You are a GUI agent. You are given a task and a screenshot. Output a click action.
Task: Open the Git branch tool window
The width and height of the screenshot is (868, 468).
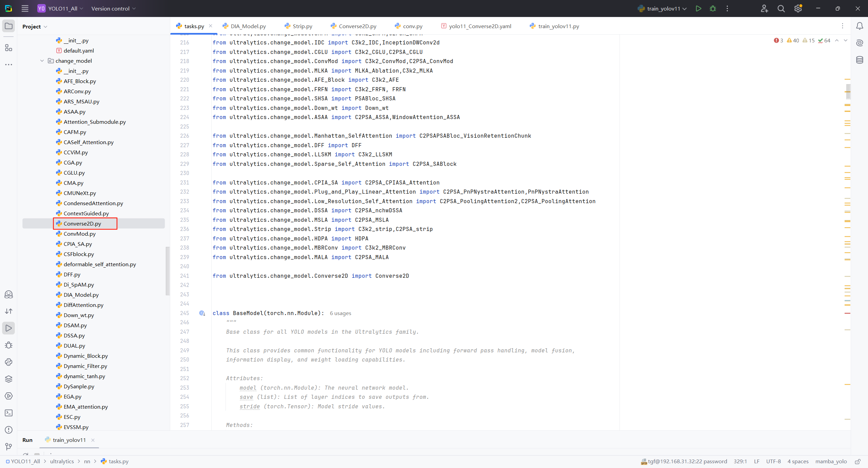(x=9, y=447)
